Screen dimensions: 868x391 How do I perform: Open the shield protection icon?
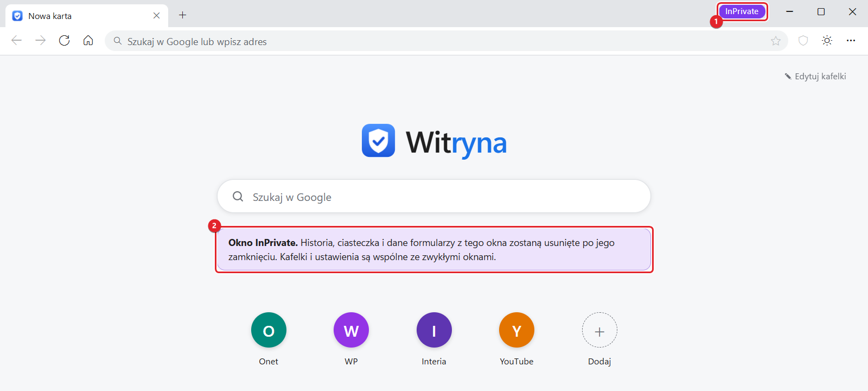tap(803, 41)
